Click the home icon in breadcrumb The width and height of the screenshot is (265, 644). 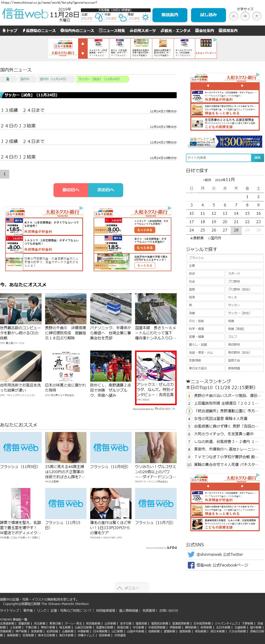coord(8,79)
